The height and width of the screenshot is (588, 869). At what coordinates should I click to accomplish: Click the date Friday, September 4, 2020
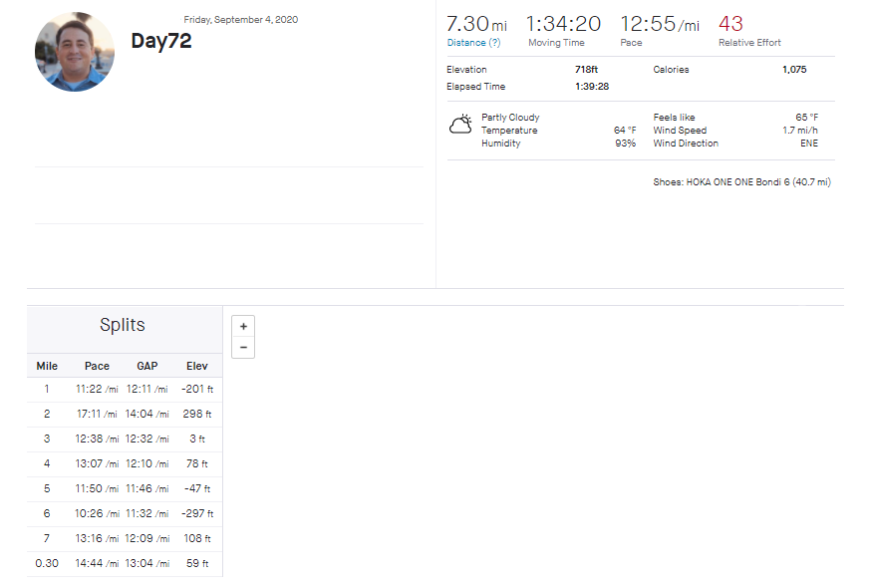pos(241,19)
